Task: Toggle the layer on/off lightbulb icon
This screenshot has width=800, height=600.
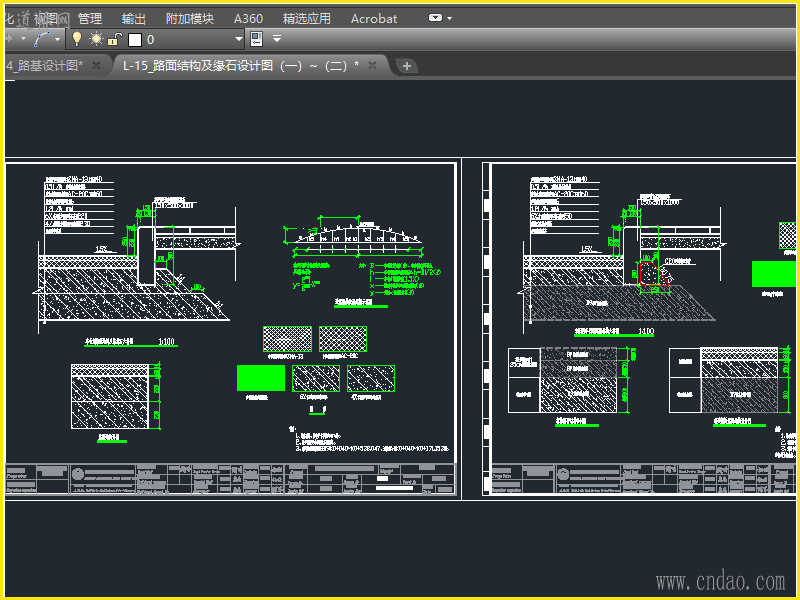Action: [x=76, y=39]
